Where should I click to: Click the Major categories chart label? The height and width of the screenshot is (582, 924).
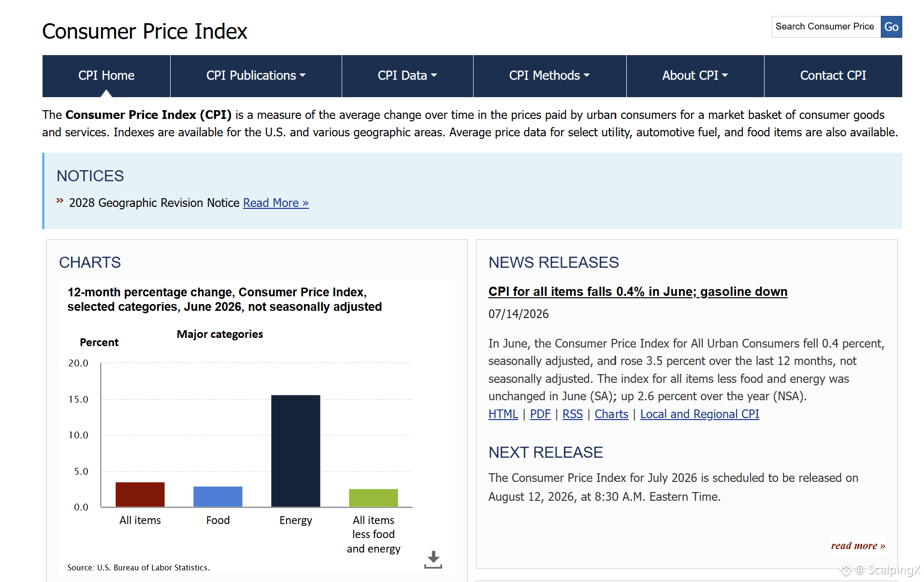(220, 335)
